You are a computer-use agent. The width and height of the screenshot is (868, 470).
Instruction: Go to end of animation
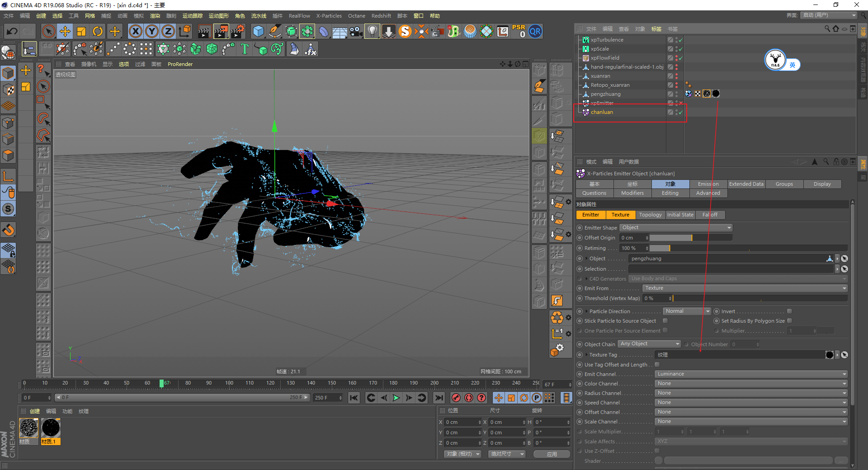(x=439, y=398)
